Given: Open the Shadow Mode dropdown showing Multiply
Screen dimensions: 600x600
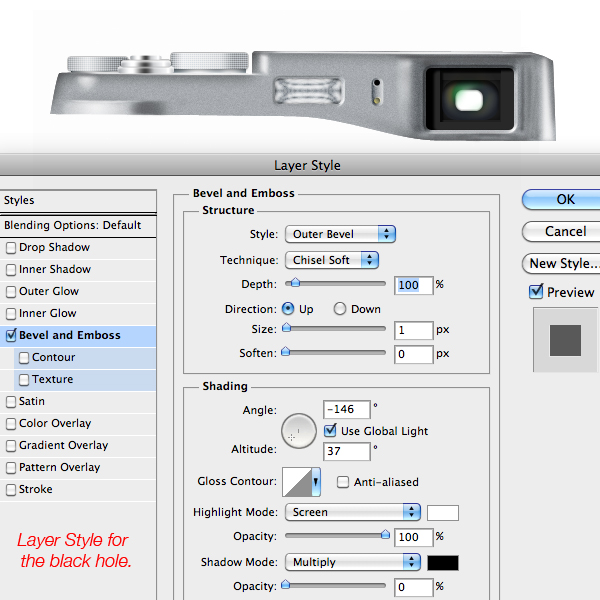Looking at the screenshot, I should [x=353, y=562].
